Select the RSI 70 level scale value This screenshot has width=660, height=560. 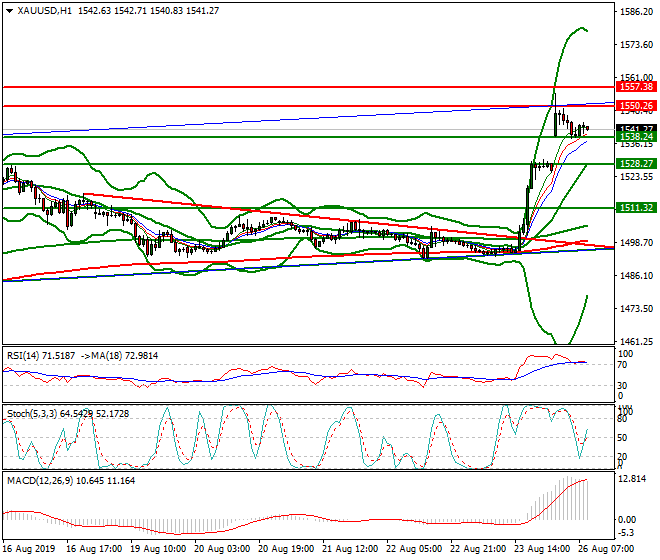(x=622, y=365)
